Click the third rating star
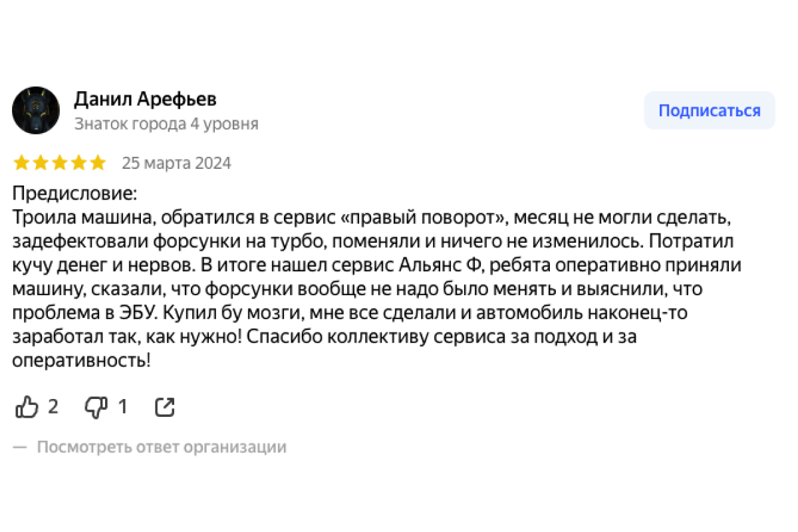The height and width of the screenshot is (532, 798). (60, 163)
